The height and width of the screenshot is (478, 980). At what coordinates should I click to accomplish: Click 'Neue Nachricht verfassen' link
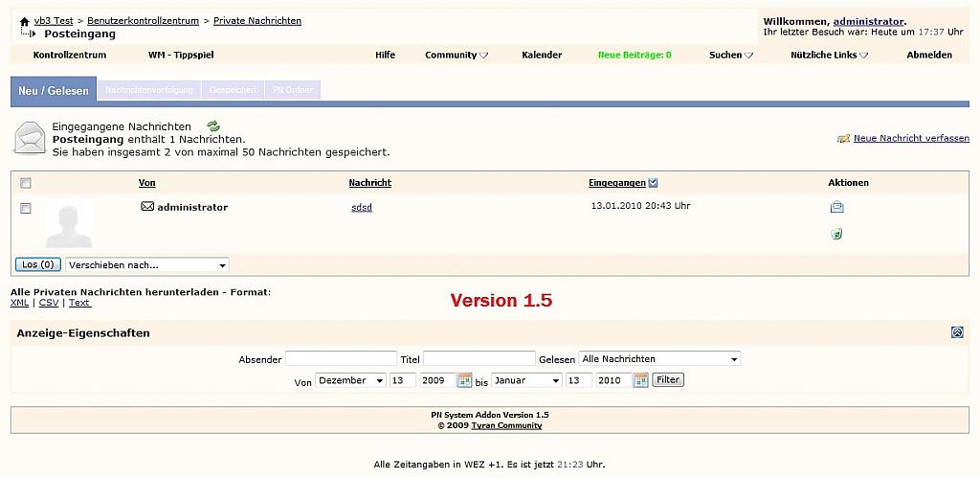point(910,138)
